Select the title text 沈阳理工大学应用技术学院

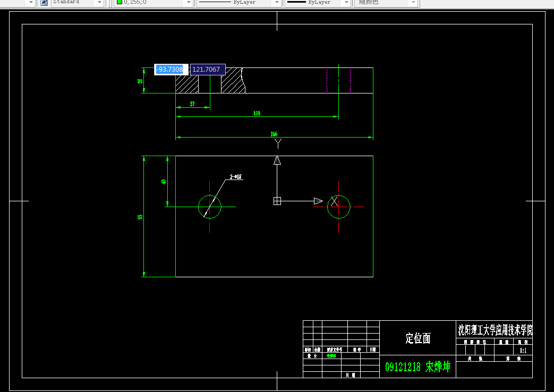point(496,330)
